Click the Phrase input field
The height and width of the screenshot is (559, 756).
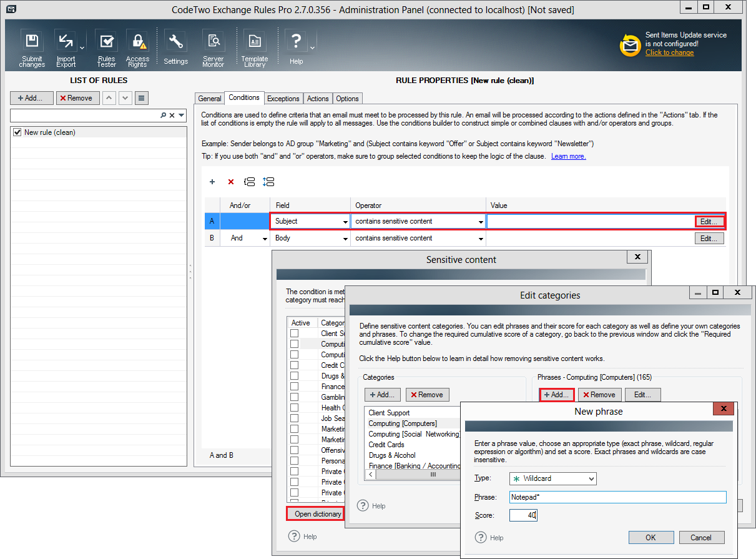click(617, 497)
